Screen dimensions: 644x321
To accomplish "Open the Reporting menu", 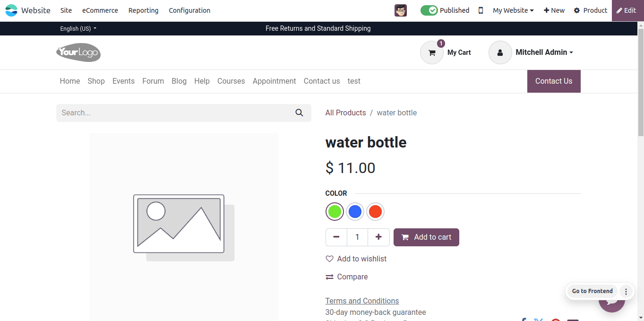I will point(144,10).
